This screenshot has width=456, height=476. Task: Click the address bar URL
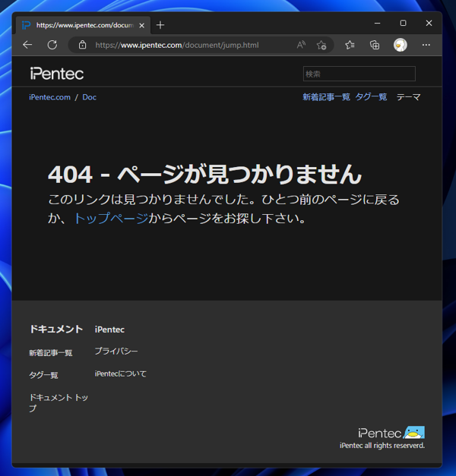[x=177, y=46]
